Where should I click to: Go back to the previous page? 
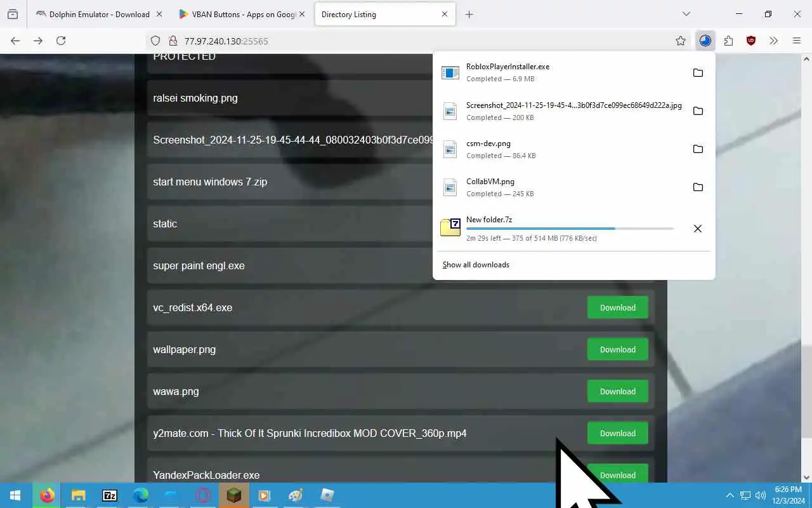point(15,41)
